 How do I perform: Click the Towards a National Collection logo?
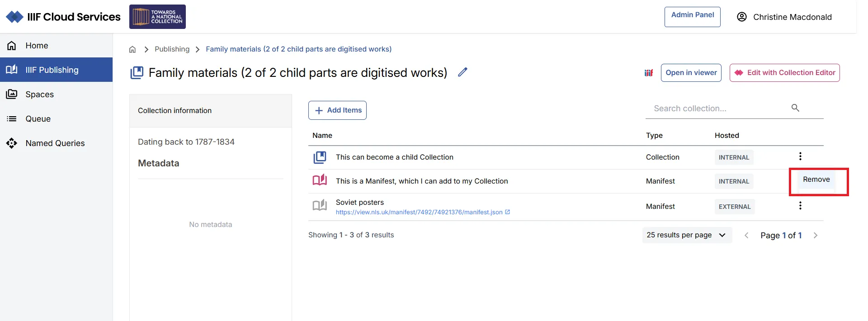[157, 17]
